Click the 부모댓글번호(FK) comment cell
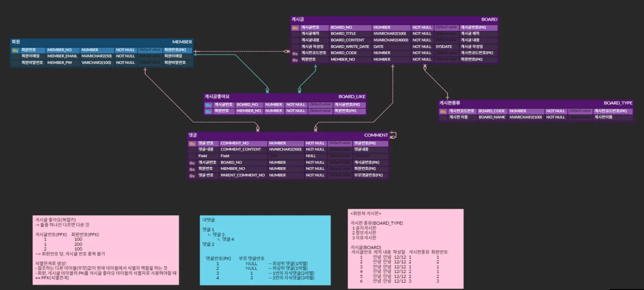The width and height of the screenshot is (644, 290). pos(370,176)
